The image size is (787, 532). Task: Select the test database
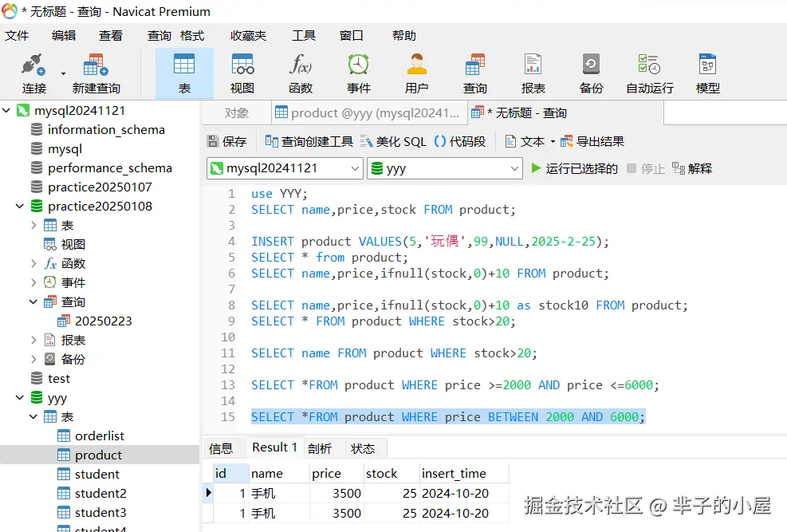pos(59,378)
